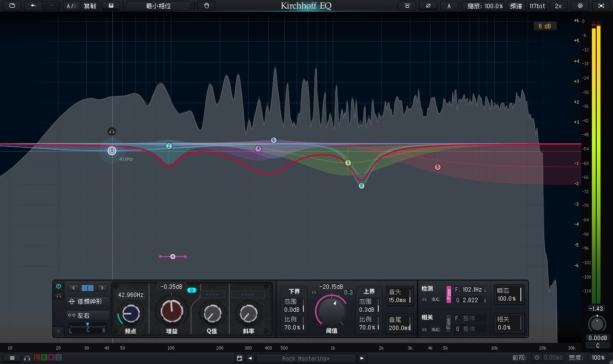The width and height of the screenshot is (613, 364).
Task: Click the 宽度 100% width field
Action: (598, 358)
